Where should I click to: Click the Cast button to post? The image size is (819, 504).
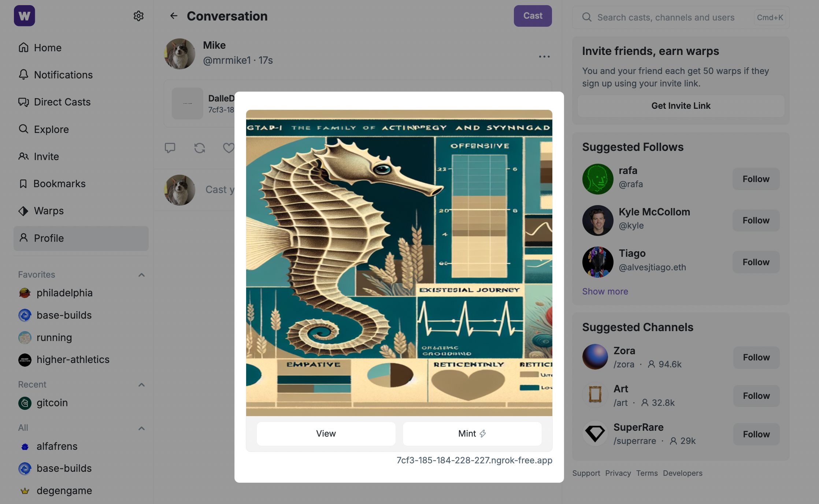click(x=533, y=16)
